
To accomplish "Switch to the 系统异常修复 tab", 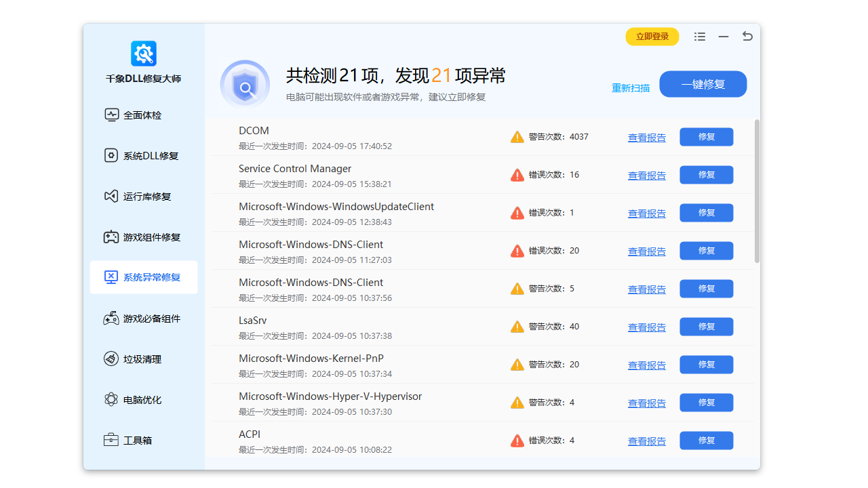I will coord(143,277).
